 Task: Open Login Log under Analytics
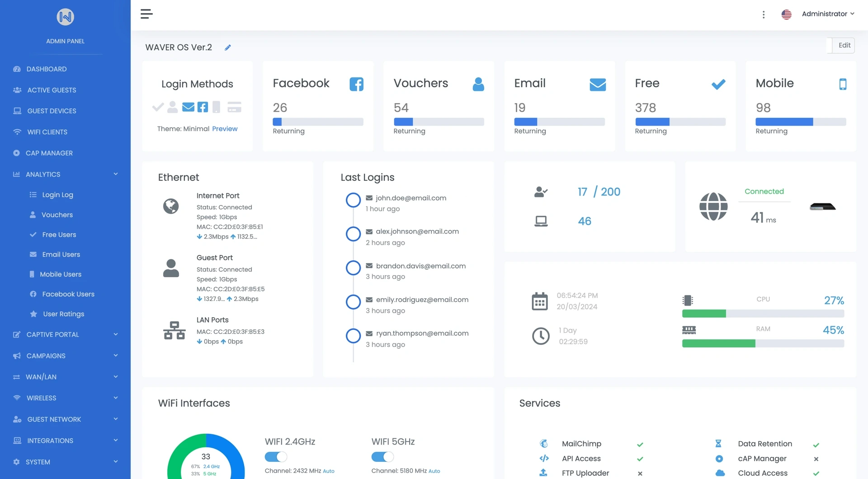[57, 195]
